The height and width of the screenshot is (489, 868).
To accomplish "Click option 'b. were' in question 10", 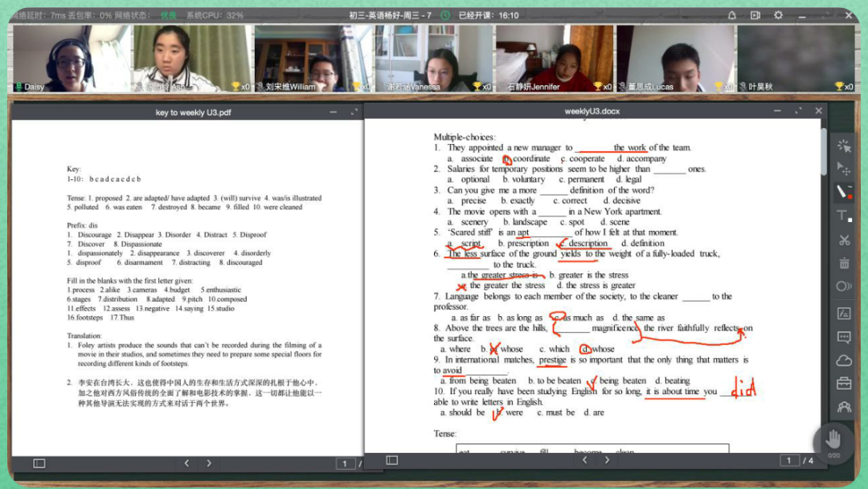I will click(x=510, y=413).
